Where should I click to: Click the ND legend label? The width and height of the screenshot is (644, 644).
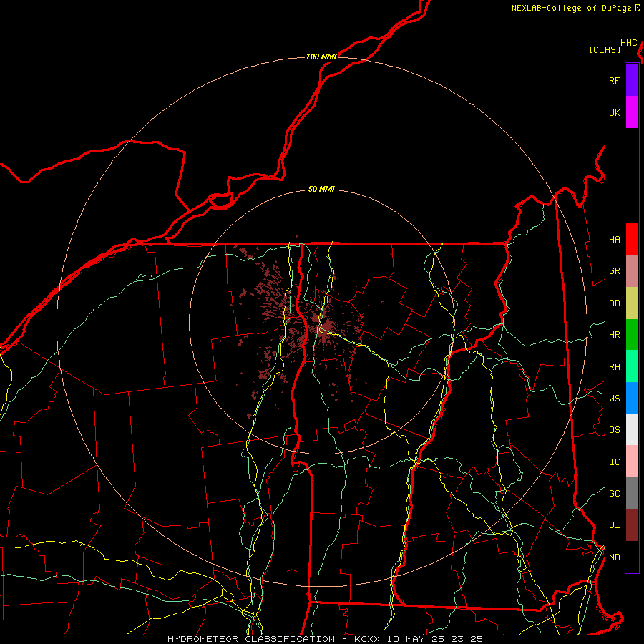pos(614,557)
